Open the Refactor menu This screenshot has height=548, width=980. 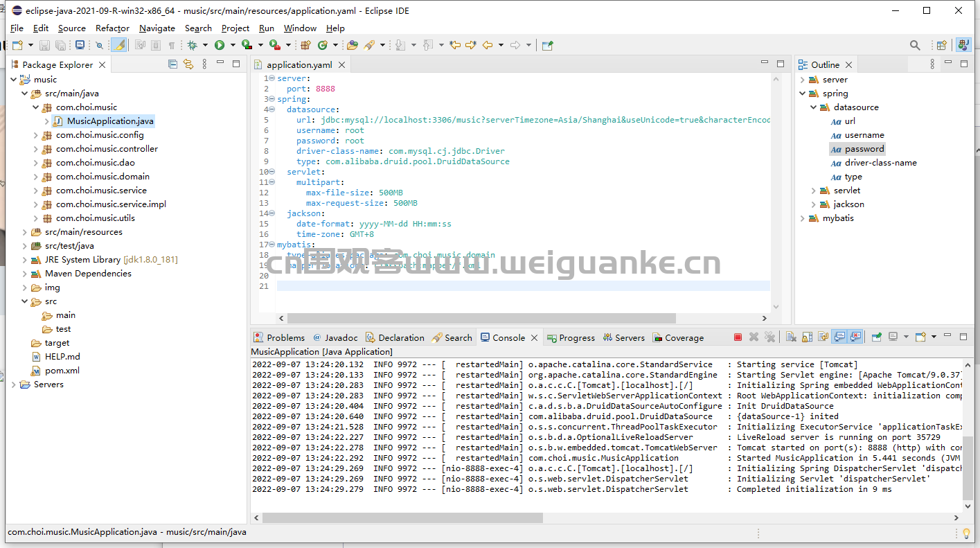click(112, 28)
